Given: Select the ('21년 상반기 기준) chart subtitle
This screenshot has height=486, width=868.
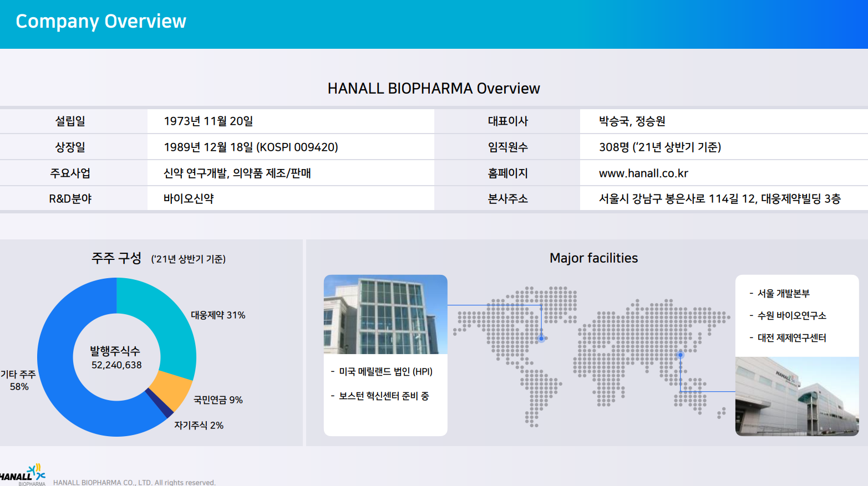Looking at the screenshot, I should [189, 259].
